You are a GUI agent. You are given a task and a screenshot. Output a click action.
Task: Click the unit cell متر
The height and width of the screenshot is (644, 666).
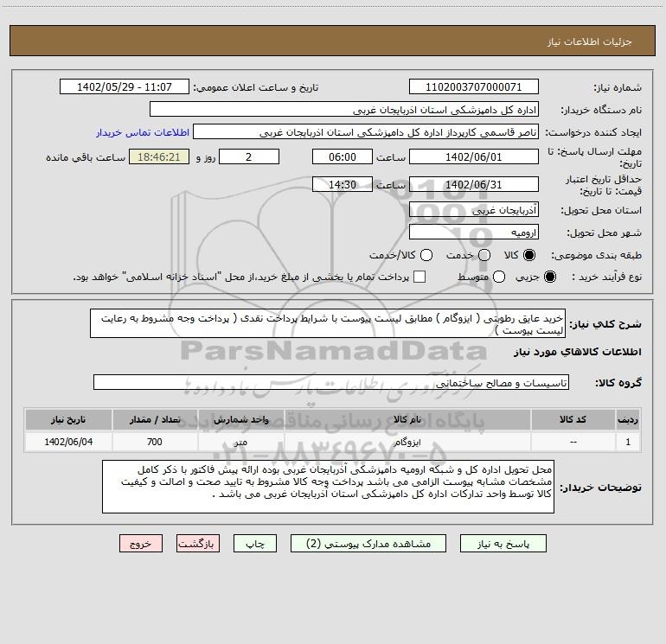[240, 442]
